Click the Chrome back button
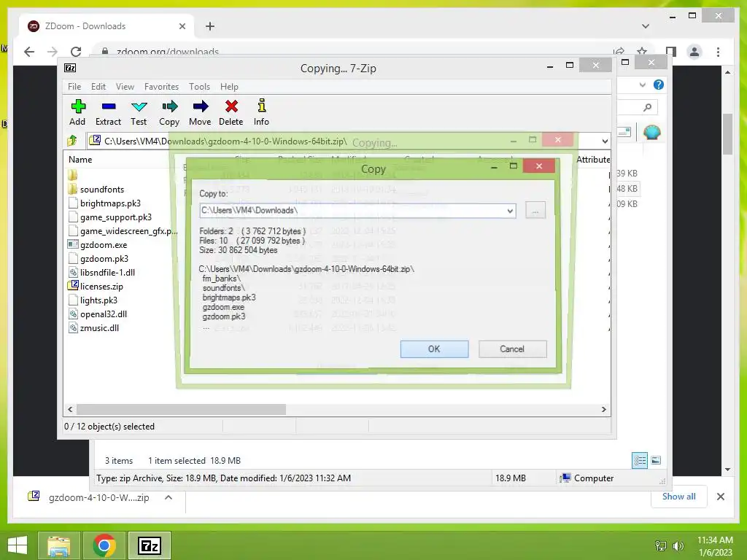The image size is (747, 560). pyautogui.click(x=29, y=52)
